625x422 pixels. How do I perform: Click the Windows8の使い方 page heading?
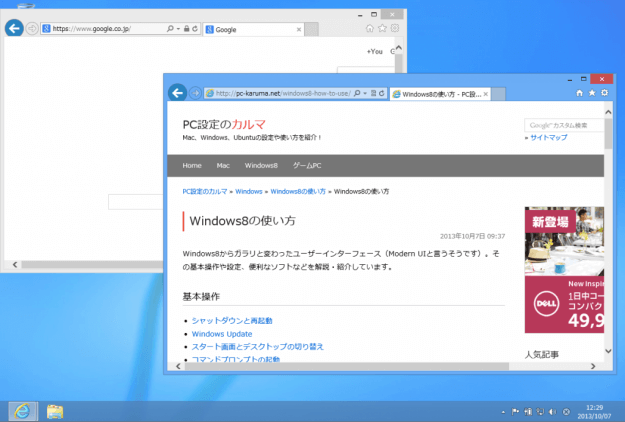tap(242, 221)
